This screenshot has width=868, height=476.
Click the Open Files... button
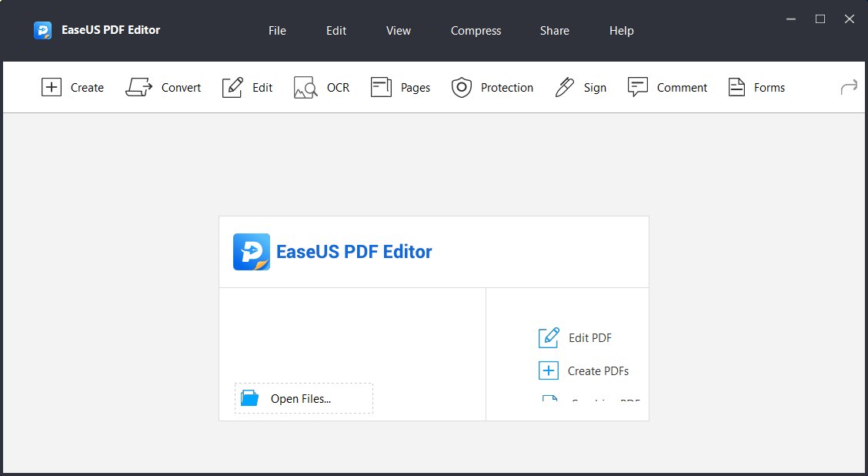(x=304, y=398)
